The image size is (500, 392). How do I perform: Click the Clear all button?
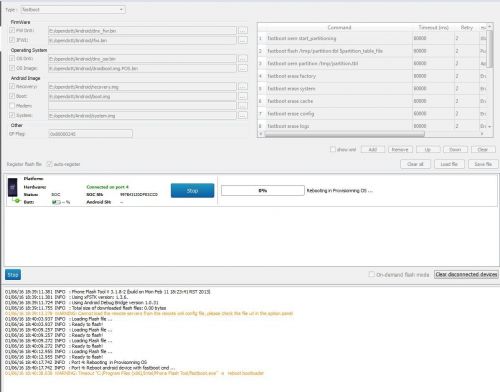(415, 164)
